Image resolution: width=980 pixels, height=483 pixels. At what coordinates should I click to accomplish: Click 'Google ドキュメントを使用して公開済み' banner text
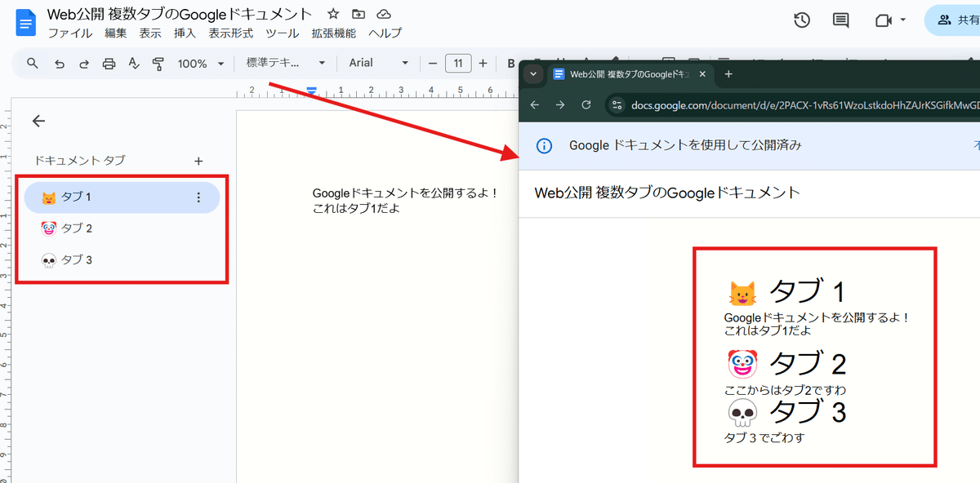pyautogui.click(x=685, y=145)
